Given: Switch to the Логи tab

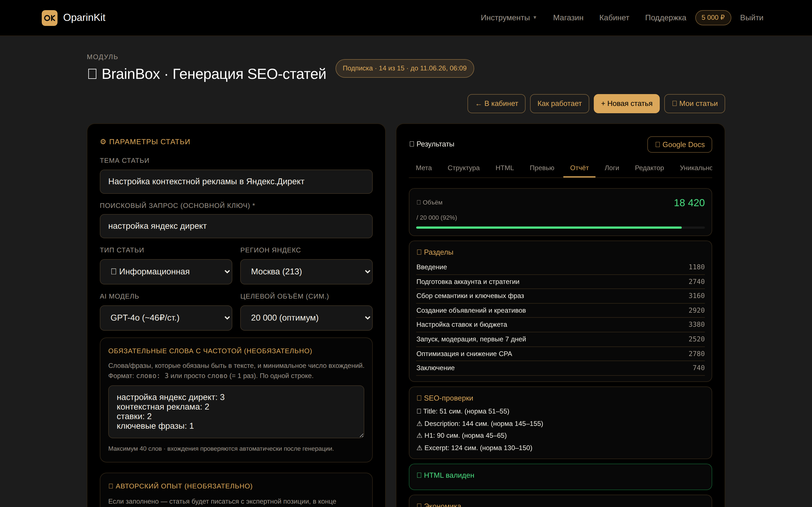Looking at the screenshot, I should [612, 168].
